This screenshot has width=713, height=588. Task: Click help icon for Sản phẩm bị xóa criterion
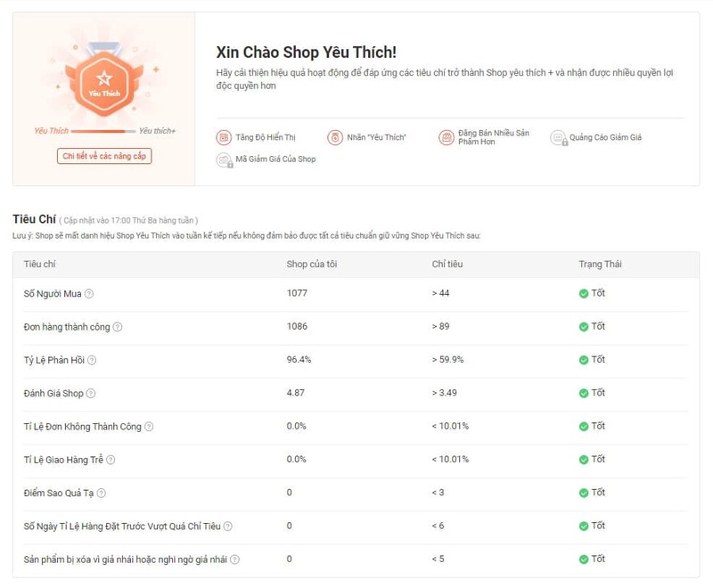pyautogui.click(x=235, y=559)
